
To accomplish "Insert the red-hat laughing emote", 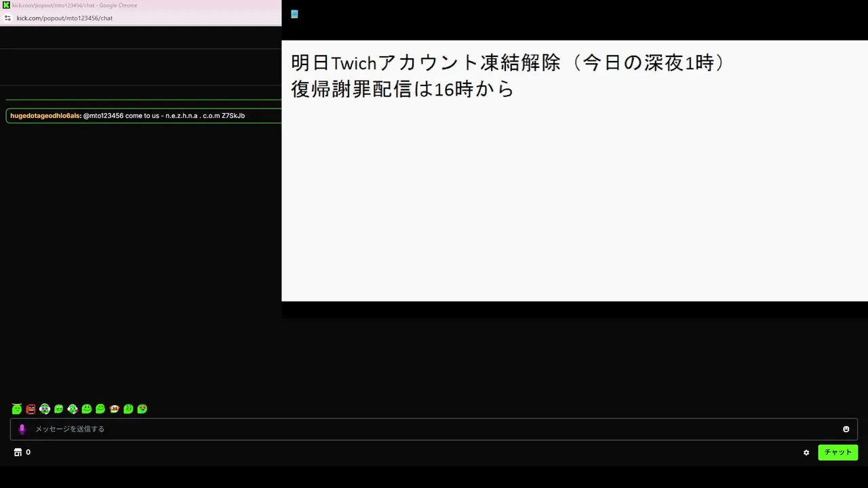I will [x=114, y=409].
